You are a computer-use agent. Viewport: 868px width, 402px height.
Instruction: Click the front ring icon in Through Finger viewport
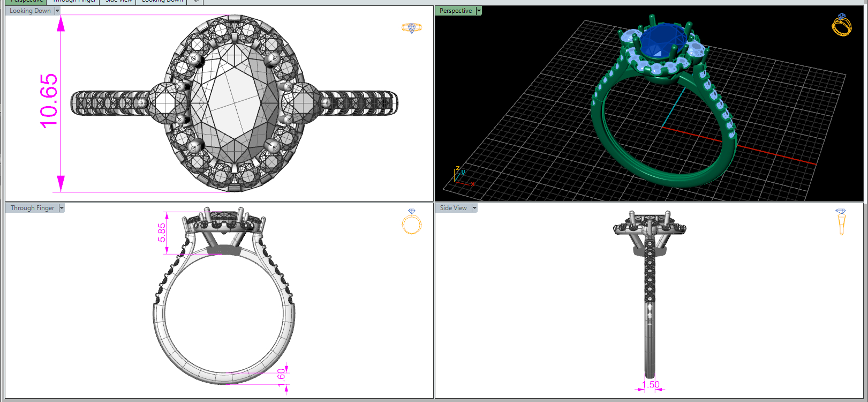click(412, 222)
